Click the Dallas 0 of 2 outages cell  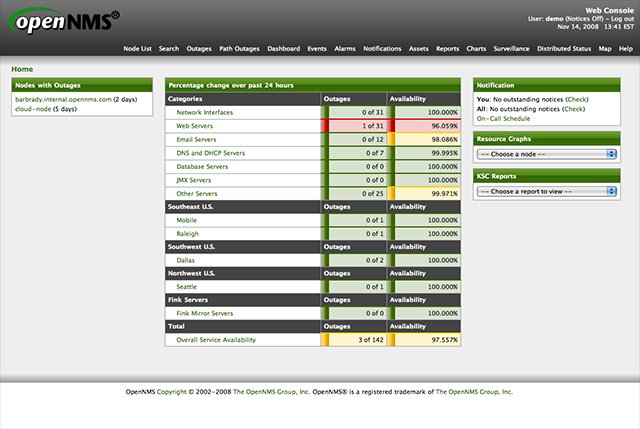[354, 260]
